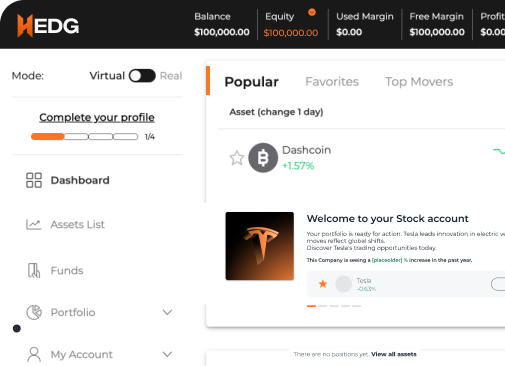Click the Portfolio pie chart icon

coord(34,312)
